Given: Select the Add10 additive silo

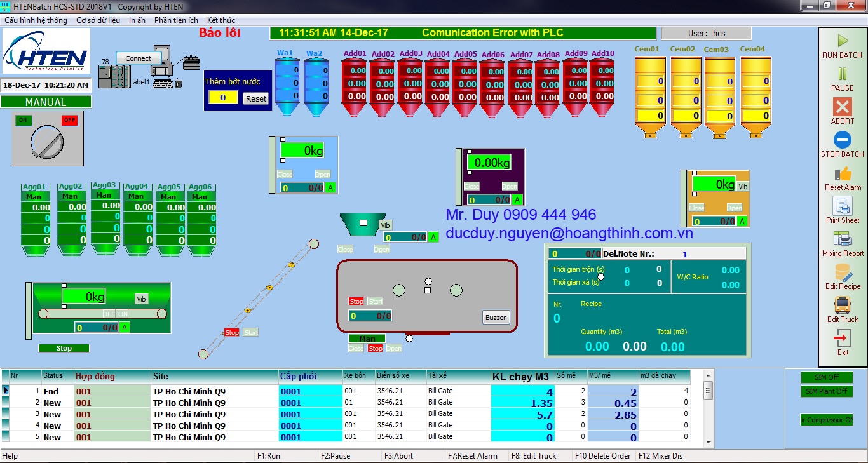Looking at the screenshot, I should [602, 88].
